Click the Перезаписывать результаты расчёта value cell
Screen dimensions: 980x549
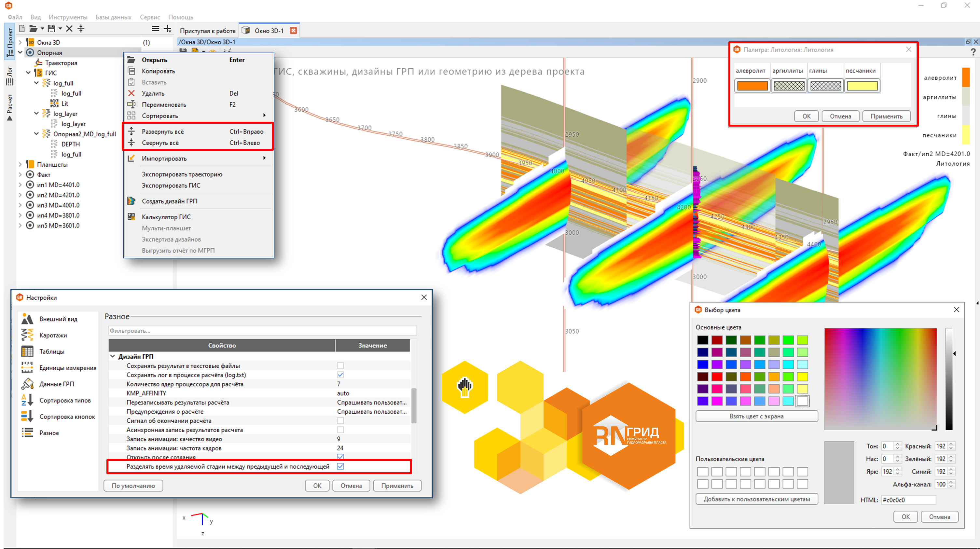[372, 402]
